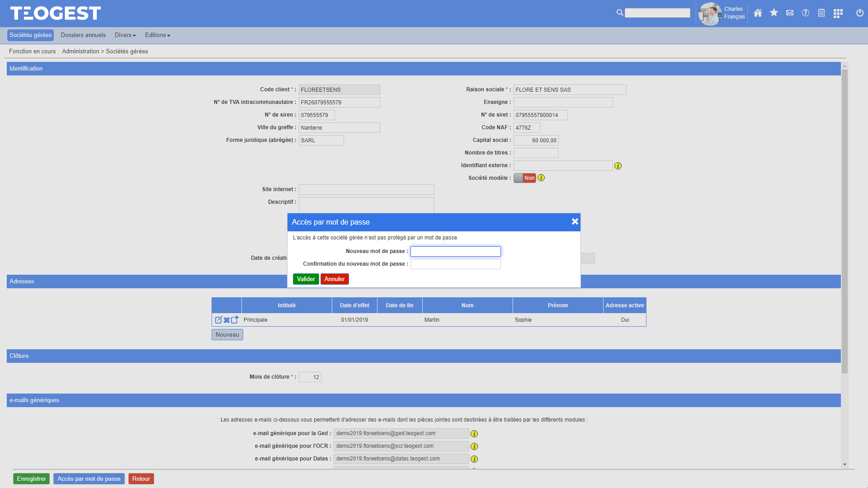This screenshot has width=868, height=488.
Task: Click the power logout icon
Action: 860,13
